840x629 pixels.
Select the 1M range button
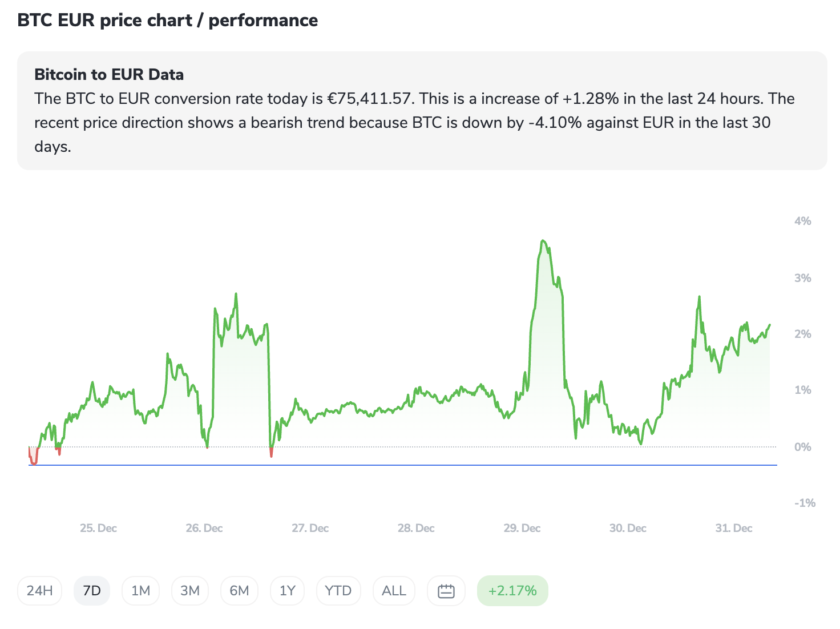tap(140, 591)
